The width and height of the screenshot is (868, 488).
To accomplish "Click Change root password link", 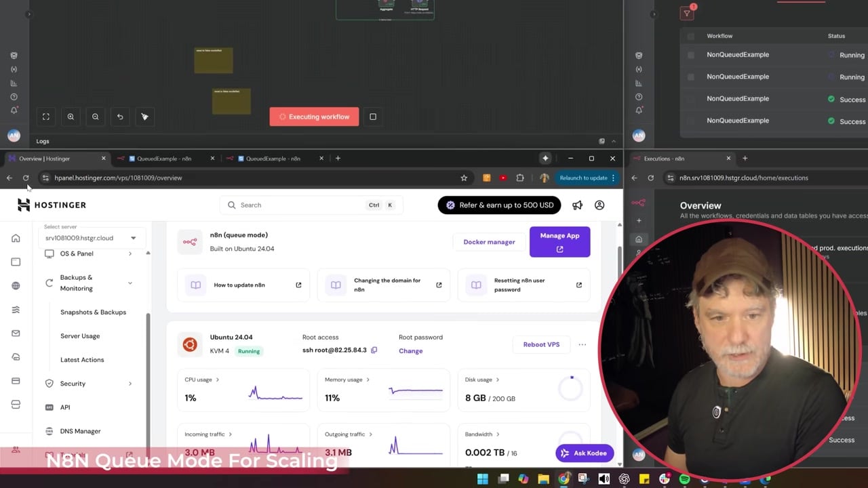I will [x=411, y=351].
